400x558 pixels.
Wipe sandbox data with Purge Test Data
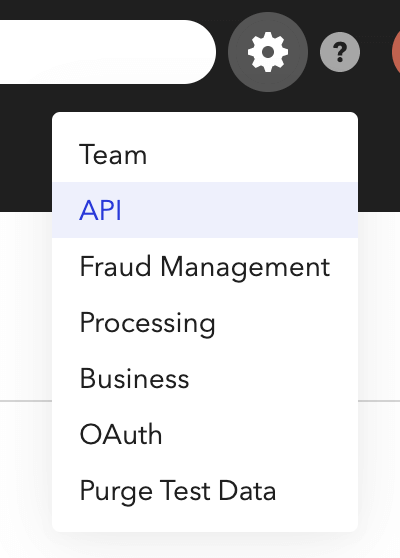205,490
